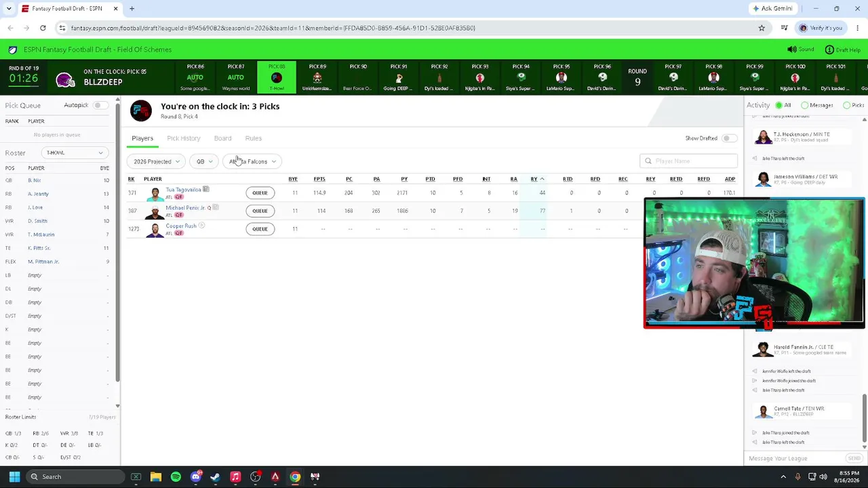Screen dimensions: 868x488
Task: Open a new browser tab
Action: coord(132,9)
